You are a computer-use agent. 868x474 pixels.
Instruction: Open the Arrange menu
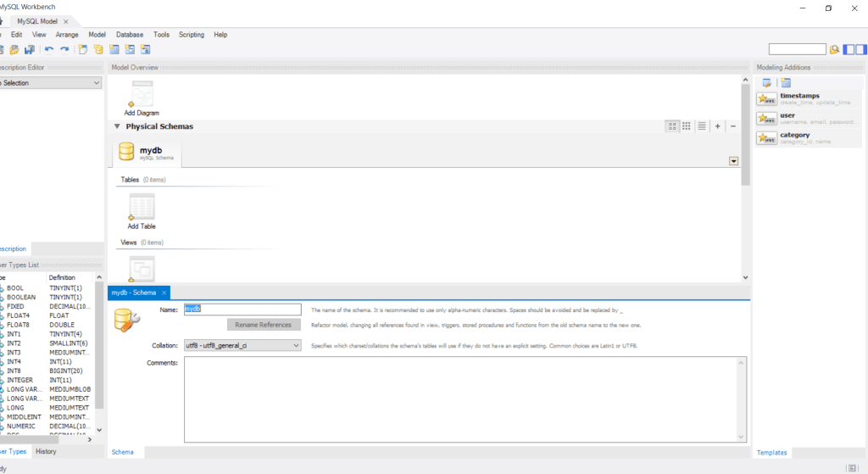click(67, 34)
